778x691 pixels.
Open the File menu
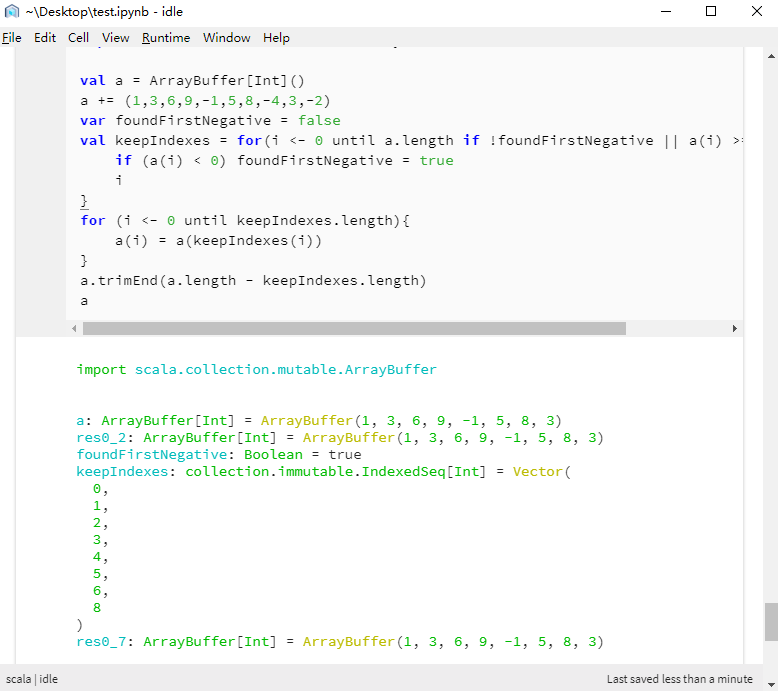pos(12,38)
